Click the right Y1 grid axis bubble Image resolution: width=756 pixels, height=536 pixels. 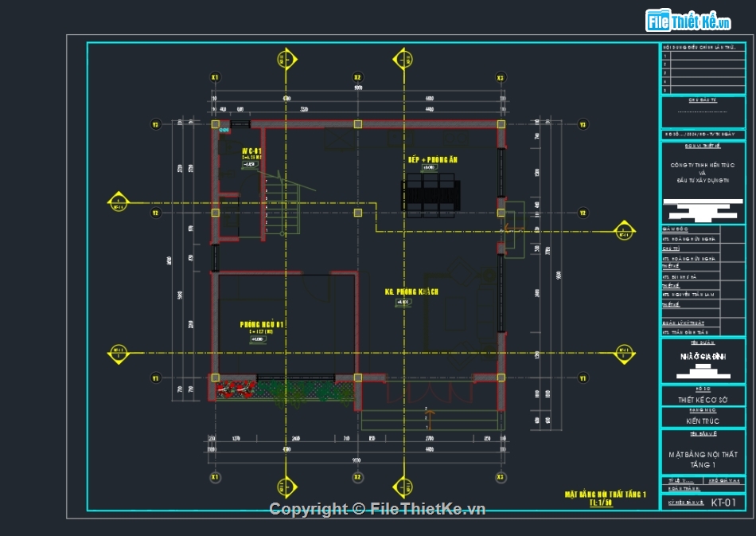click(x=583, y=377)
